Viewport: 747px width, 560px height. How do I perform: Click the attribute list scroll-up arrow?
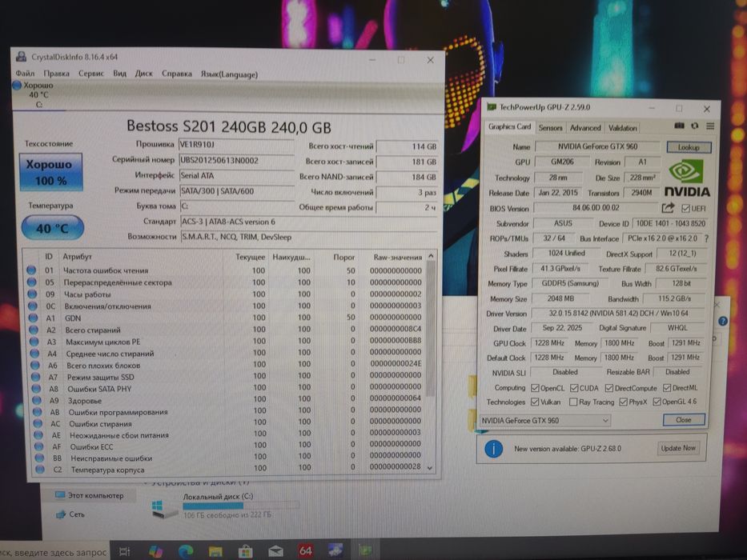(431, 256)
